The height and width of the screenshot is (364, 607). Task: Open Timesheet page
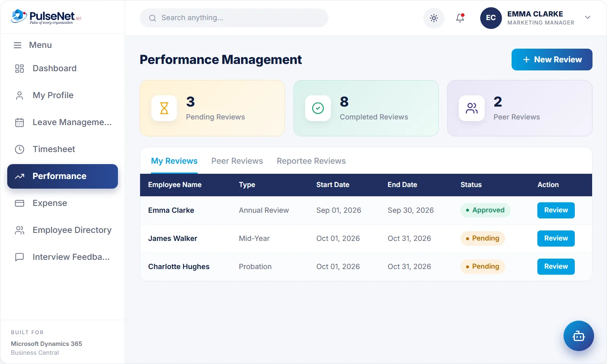click(62, 149)
